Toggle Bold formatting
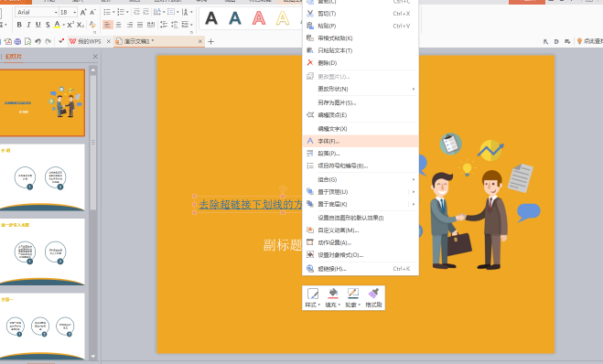Screen dimensions: 603x364 click(x=19, y=25)
